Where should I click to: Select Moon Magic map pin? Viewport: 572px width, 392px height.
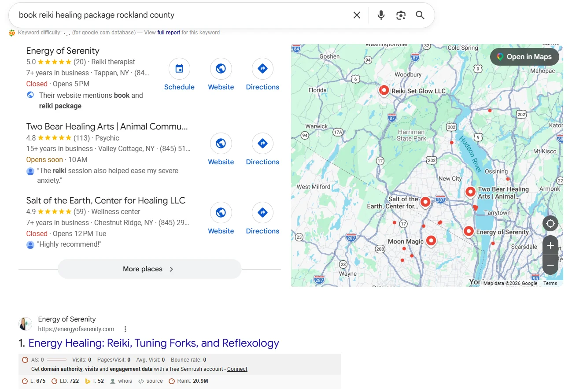coord(431,240)
